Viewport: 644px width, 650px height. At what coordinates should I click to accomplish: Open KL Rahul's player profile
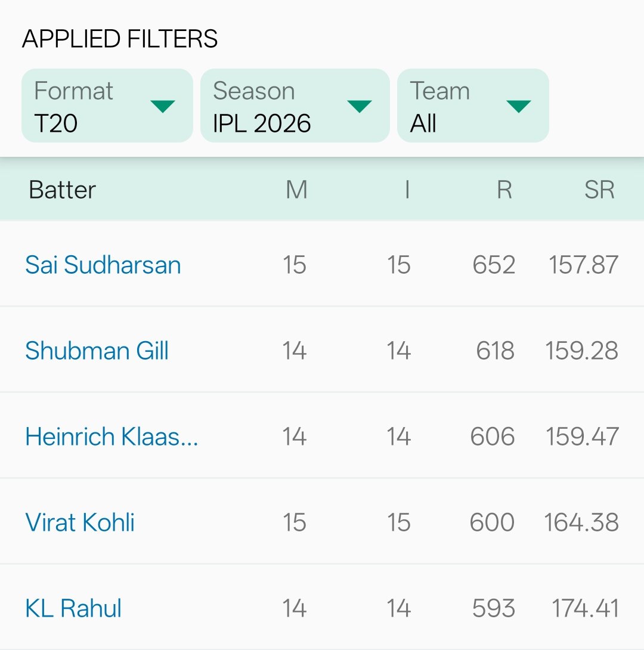73,608
